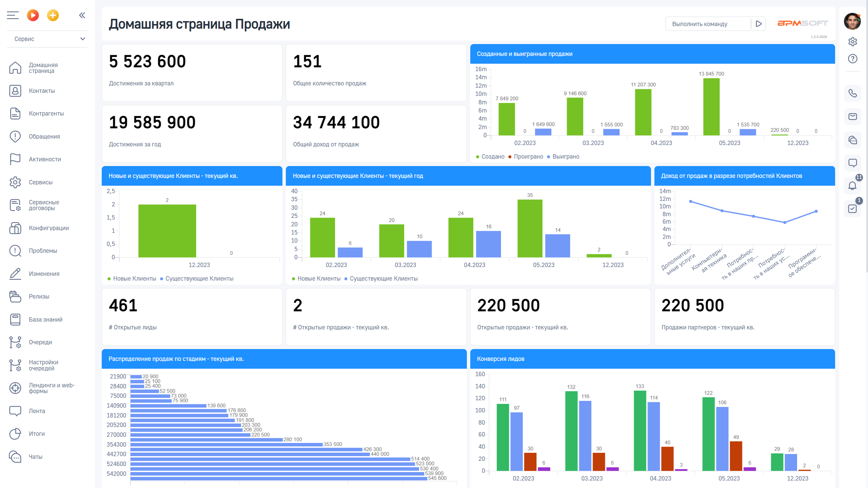The width and height of the screenshot is (868, 488).
Task: Click the 13 845 700 green bar for 05.2023
Action: tap(711, 107)
